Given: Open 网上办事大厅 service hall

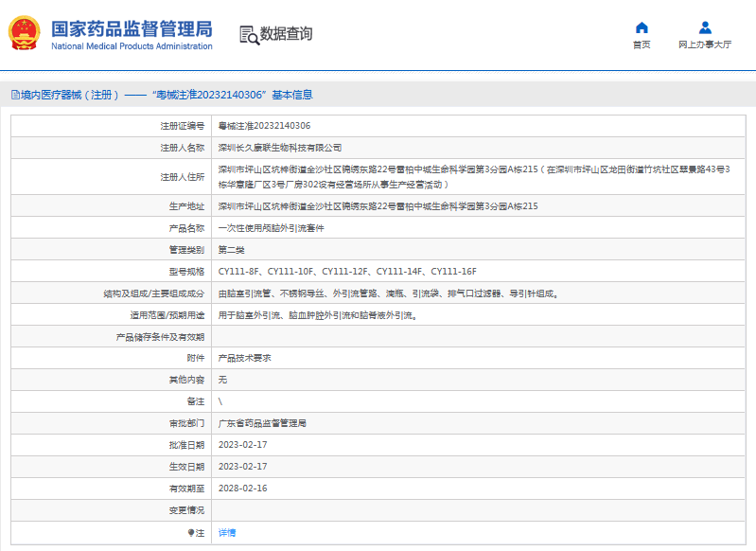Looking at the screenshot, I should pyautogui.click(x=705, y=44).
